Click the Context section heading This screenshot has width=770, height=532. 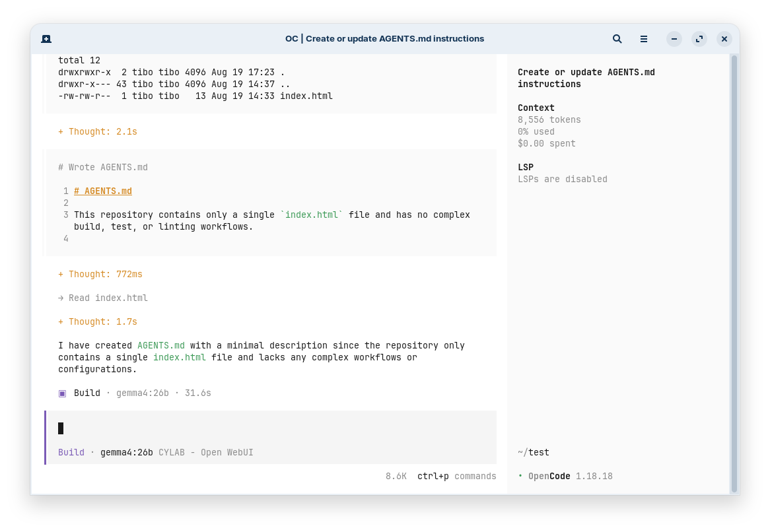coord(536,108)
